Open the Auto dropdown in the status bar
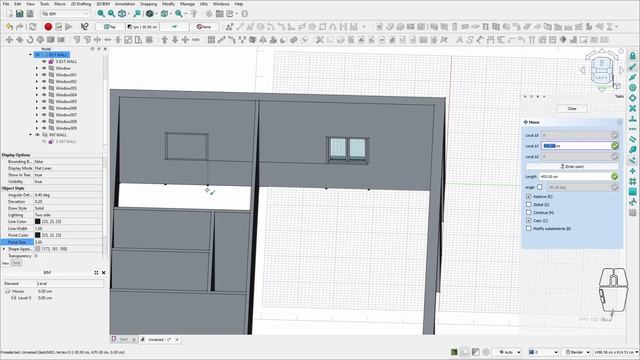The height and width of the screenshot is (360, 640). (507, 352)
